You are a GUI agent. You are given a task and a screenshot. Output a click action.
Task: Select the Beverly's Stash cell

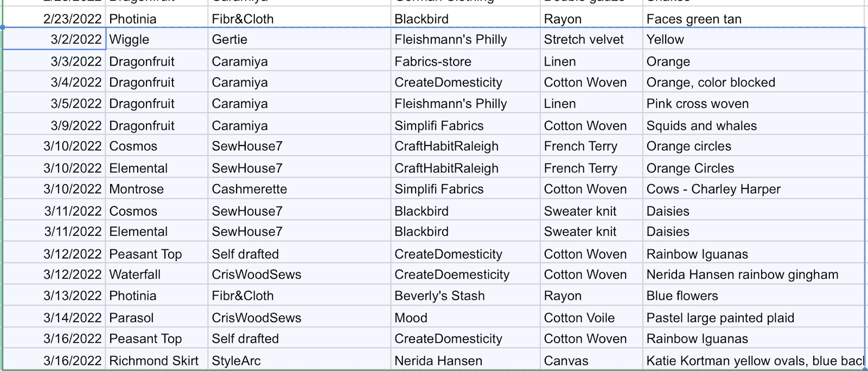click(465, 295)
